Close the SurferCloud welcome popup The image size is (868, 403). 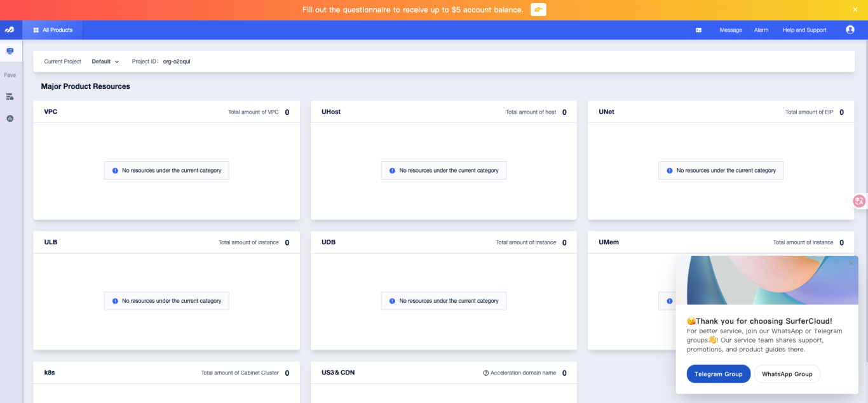tap(851, 263)
